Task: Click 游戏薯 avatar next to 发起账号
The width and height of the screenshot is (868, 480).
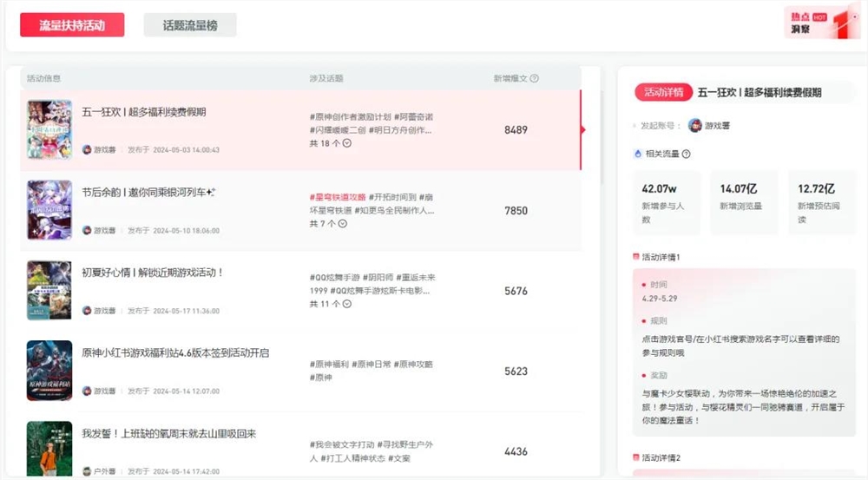Action: pyautogui.click(x=694, y=126)
